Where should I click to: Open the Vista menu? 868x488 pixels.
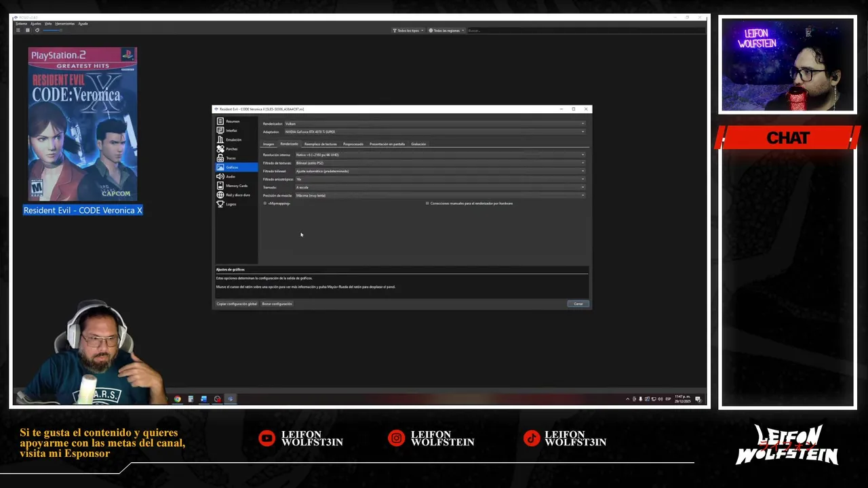click(48, 24)
